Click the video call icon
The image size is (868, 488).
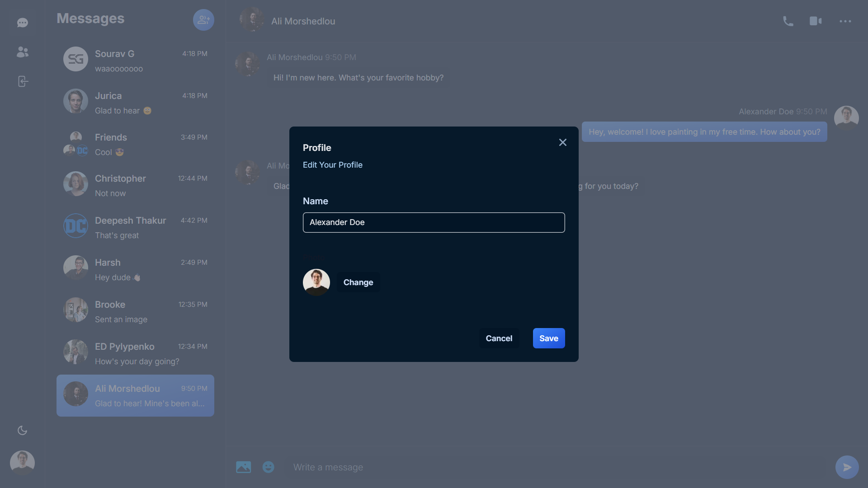(816, 21)
